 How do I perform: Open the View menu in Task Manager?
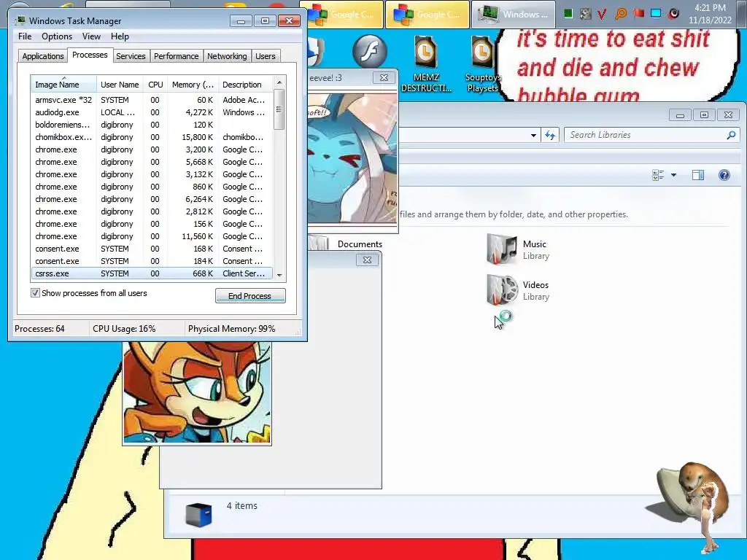pyautogui.click(x=91, y=36)
